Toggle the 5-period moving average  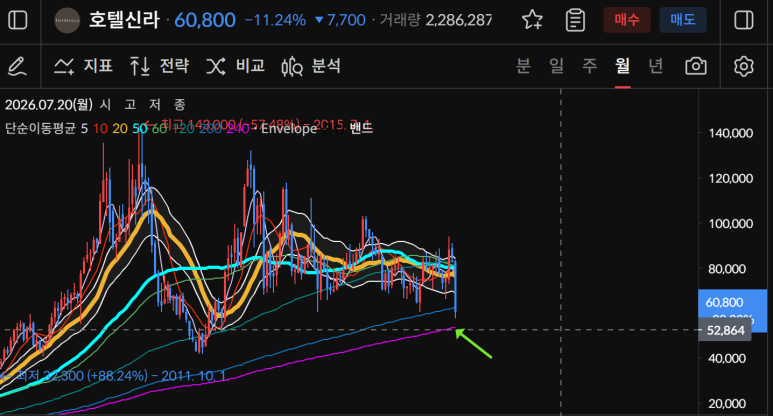point(84,129)
